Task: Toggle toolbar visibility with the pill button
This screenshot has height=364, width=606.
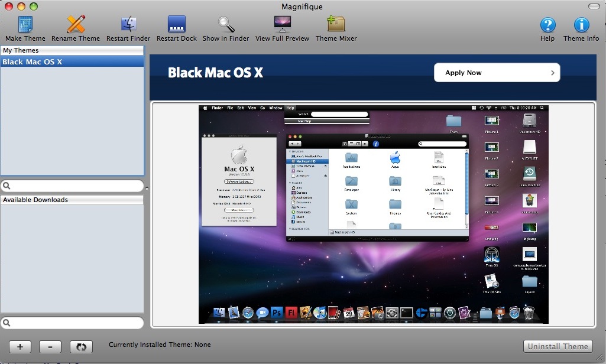Action: point(594,6)
